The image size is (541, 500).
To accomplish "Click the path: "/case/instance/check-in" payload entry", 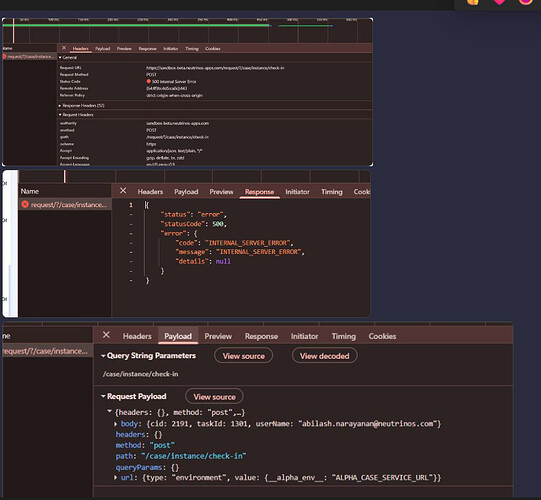I will (x=181, y=456).
